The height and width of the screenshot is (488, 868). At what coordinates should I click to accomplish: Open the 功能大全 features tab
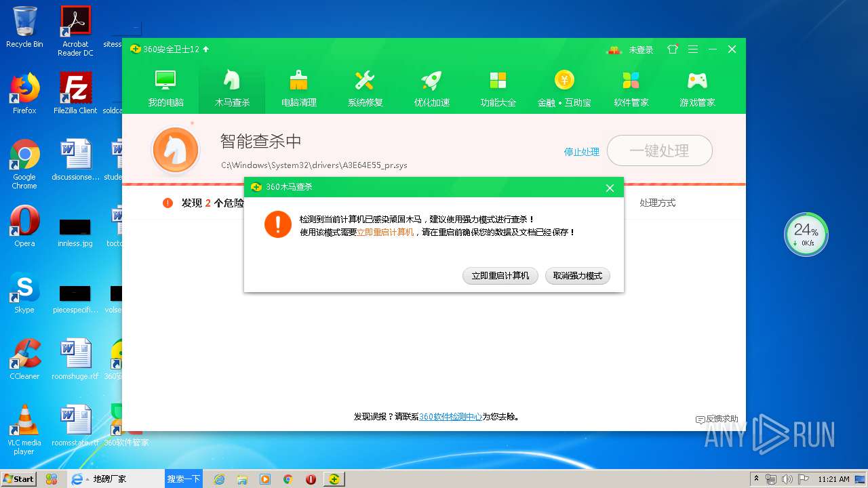click(498, 89)
